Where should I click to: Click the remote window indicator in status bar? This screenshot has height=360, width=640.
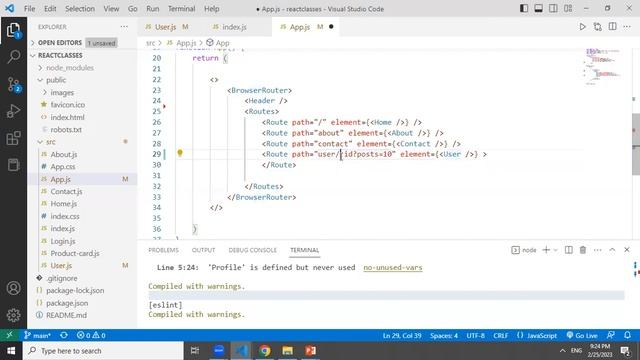pos(9,335)
